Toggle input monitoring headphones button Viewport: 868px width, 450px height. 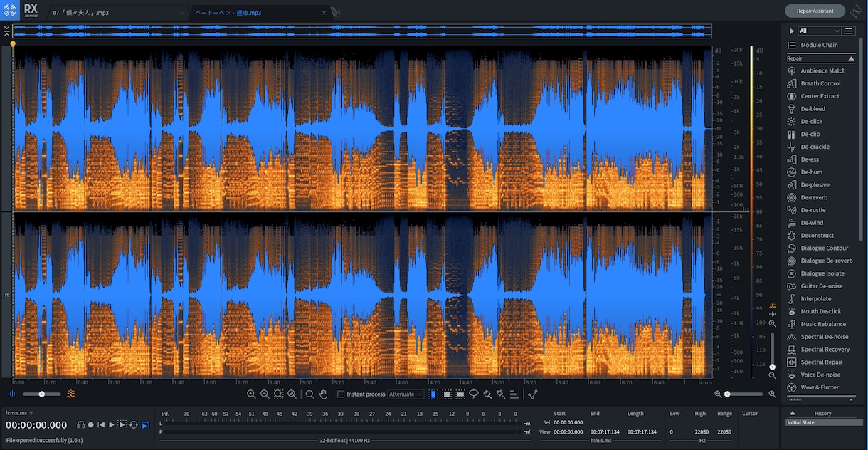[x=80, y=425]
